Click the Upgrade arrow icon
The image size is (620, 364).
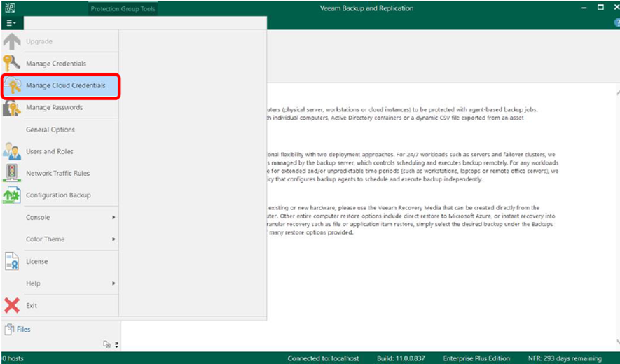pos(12,41)
